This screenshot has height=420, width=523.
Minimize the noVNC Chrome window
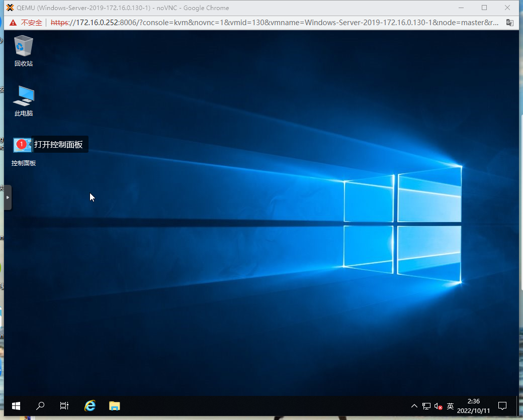[461, 8]
